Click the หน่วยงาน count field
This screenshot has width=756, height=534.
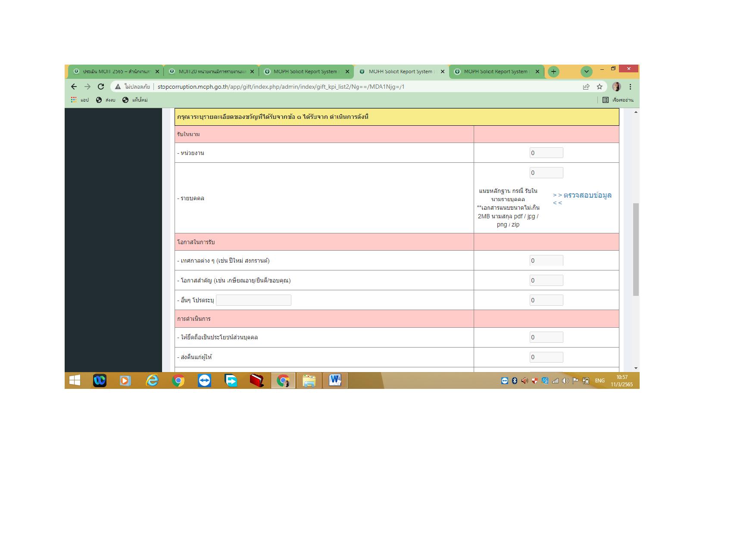tap(546, 153)
